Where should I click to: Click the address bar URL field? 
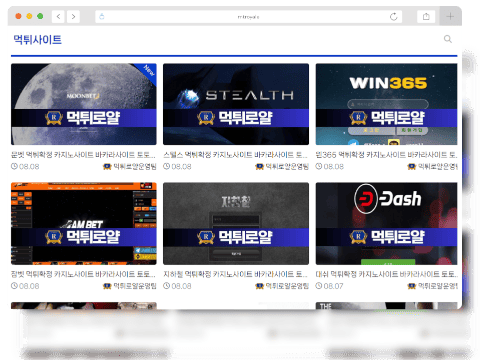[248, 16]
